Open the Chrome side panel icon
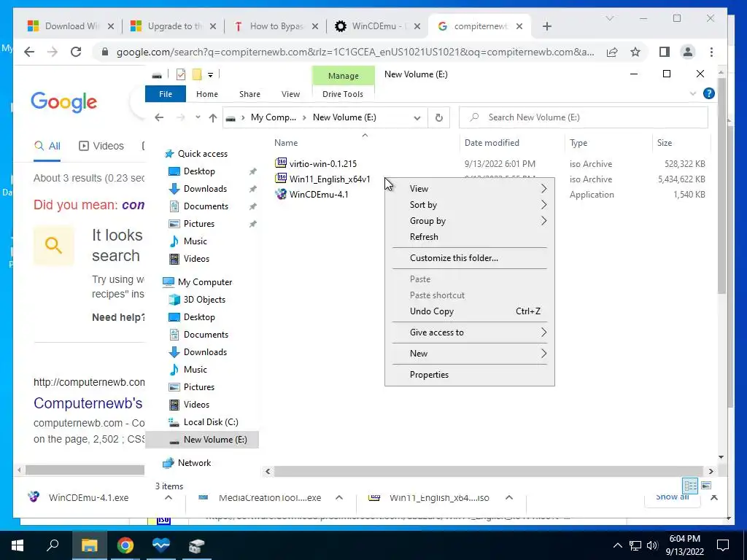This screenshot has height=560, width=747. coord(664,52)
